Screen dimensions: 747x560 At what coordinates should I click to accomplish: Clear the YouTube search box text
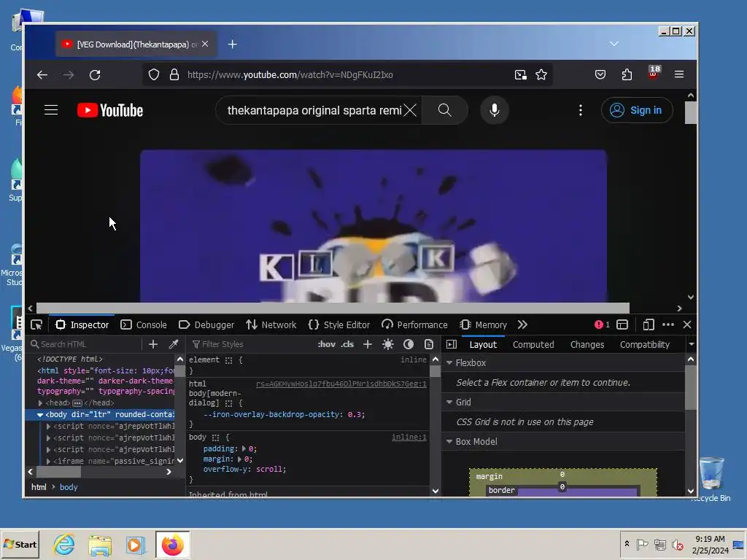pyautogui.click(x=410, y=111)
